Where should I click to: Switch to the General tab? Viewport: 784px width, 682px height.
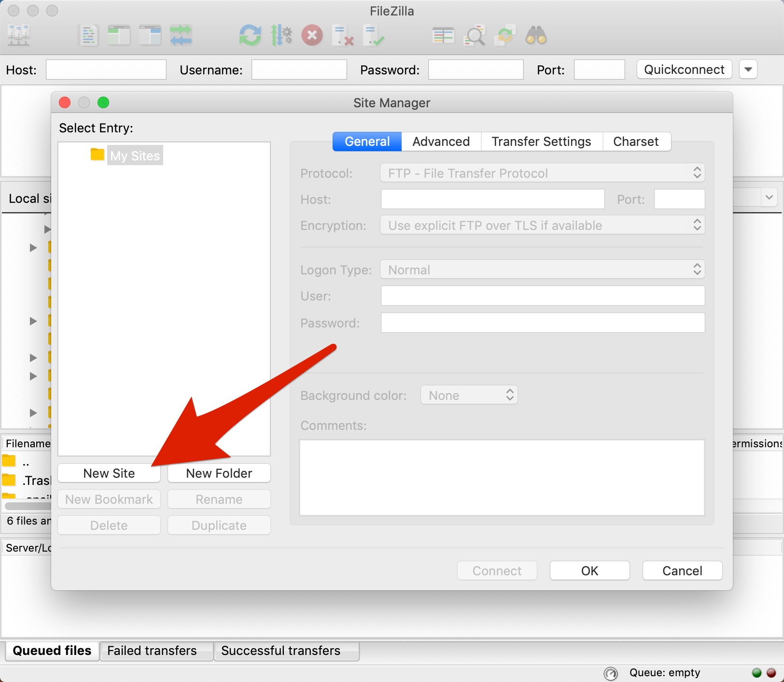pos(367,142)
